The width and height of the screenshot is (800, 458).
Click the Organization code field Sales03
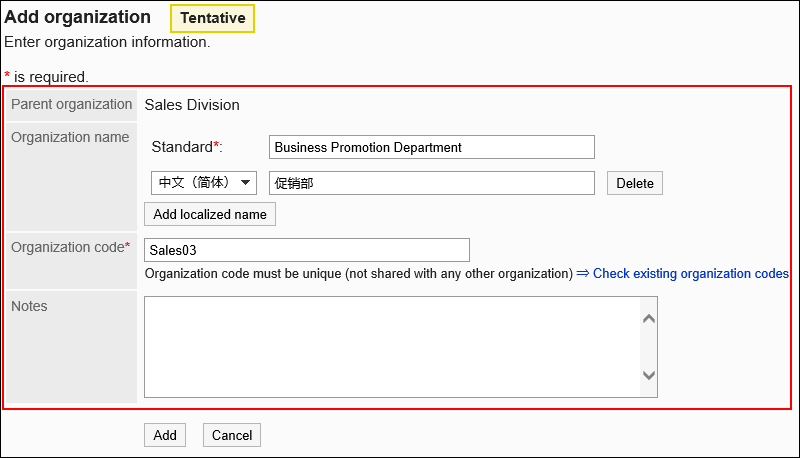(x=307, y=250)
